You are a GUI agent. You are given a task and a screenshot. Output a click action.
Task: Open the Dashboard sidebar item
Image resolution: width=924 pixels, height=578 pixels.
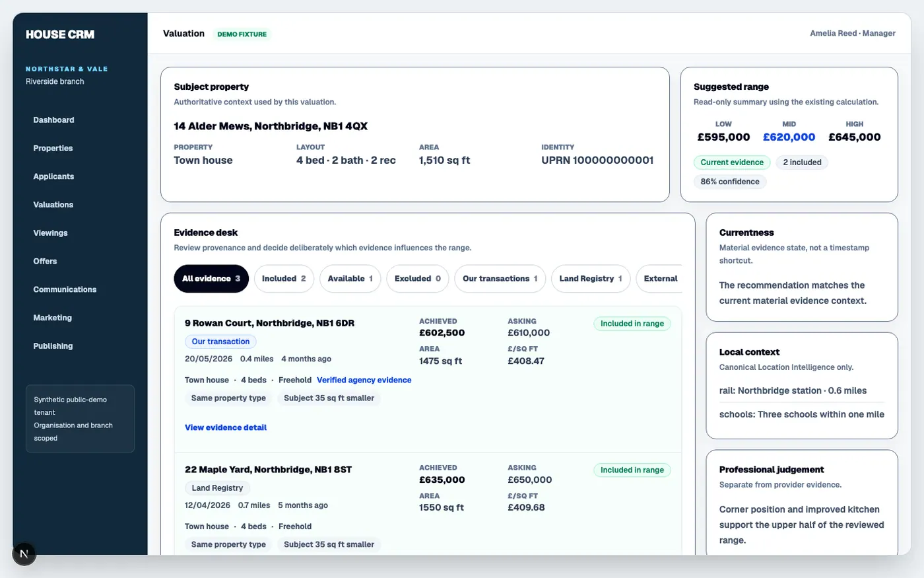53,120
